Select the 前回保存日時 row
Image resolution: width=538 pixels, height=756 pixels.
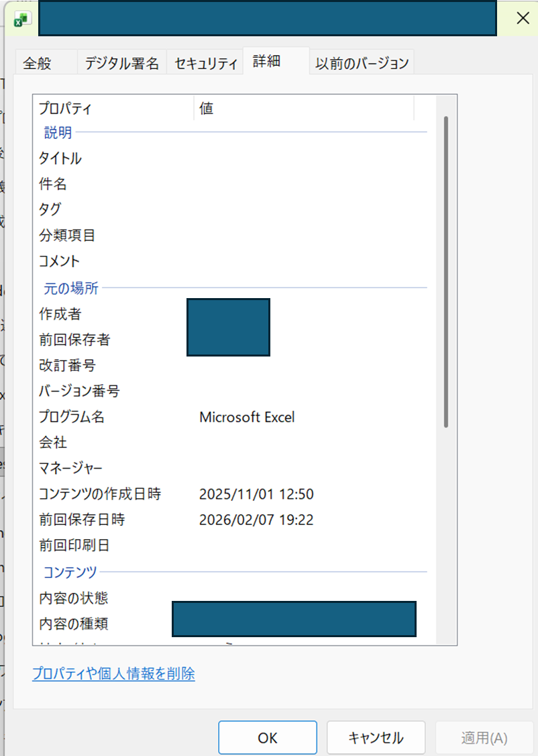[x=82, y=520]
